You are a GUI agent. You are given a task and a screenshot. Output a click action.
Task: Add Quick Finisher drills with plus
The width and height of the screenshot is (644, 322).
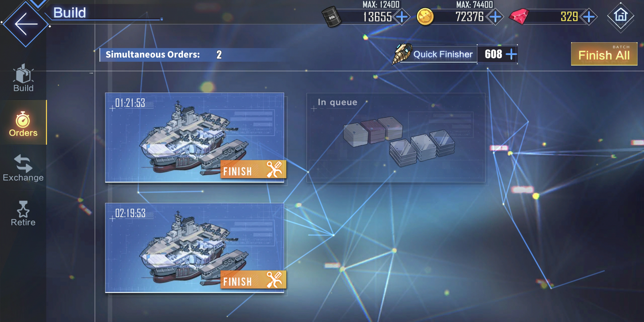(x=511, y=54)
